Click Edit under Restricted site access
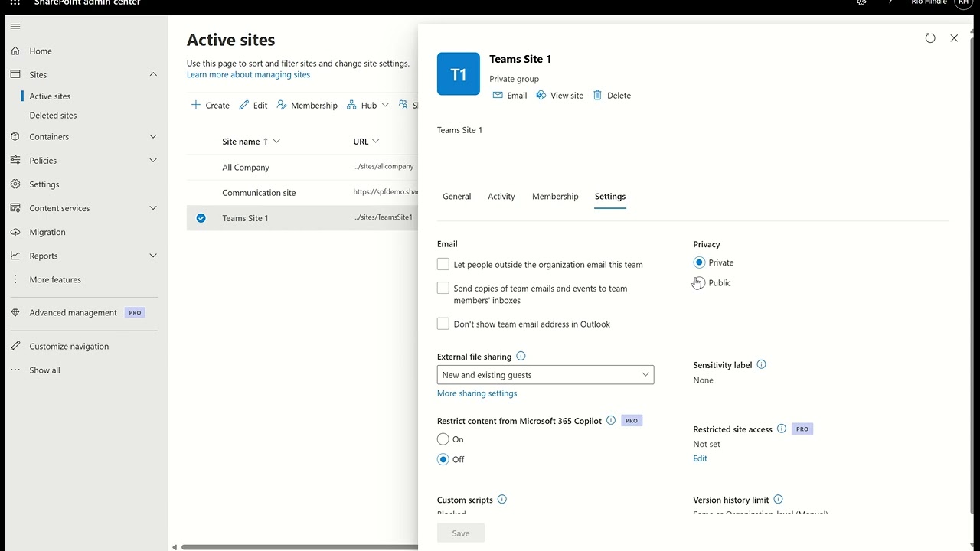The height and width of the screenshot is (551, 980). point(701,458)
